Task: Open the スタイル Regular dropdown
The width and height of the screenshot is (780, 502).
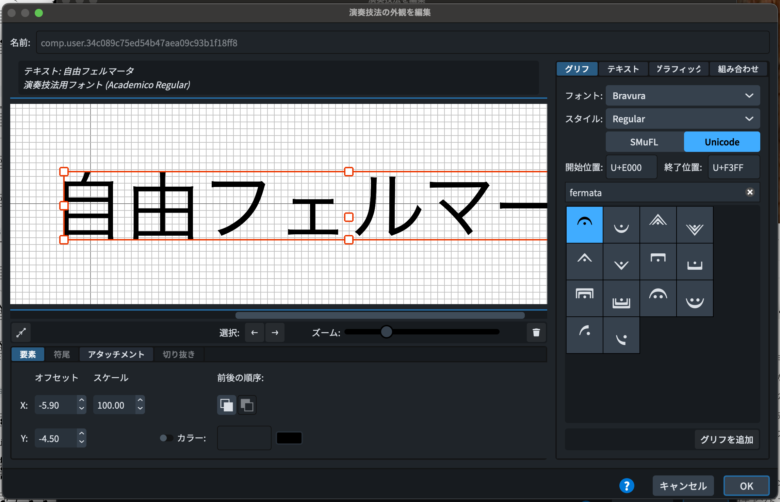Action: tap(682, 119)
